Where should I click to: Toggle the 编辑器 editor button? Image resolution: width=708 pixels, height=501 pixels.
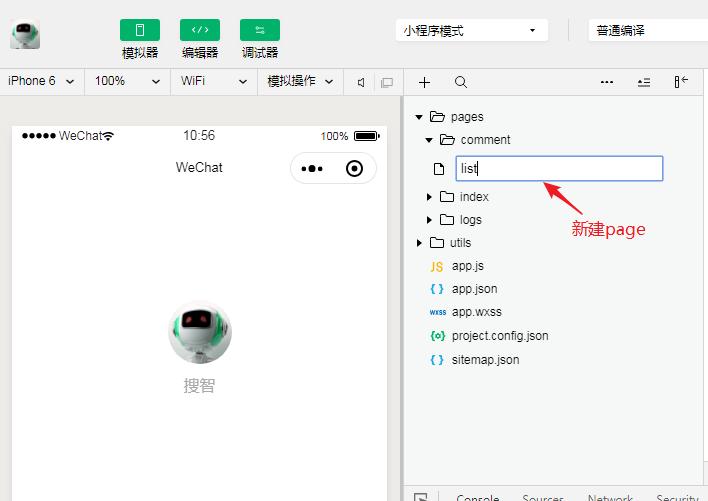coord(200,30)
